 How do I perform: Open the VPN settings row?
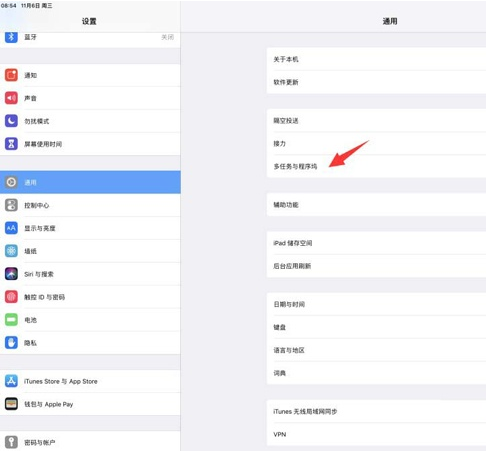click(x=376, y=435)
